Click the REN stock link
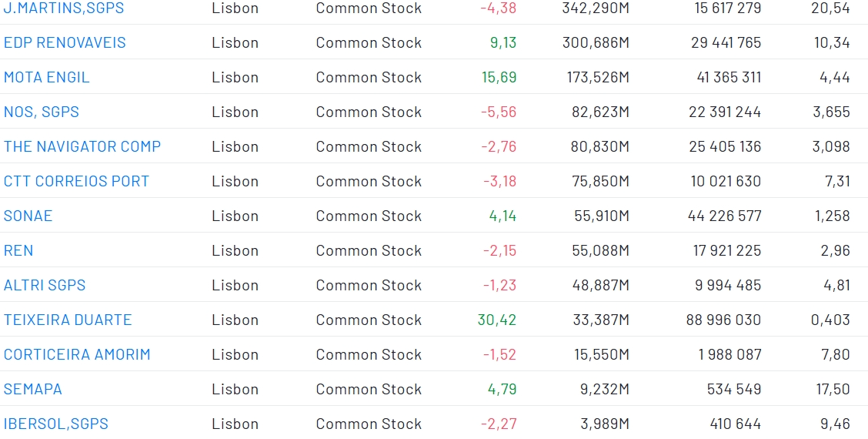Screen dimensions: 868x439 click(18, 251)
